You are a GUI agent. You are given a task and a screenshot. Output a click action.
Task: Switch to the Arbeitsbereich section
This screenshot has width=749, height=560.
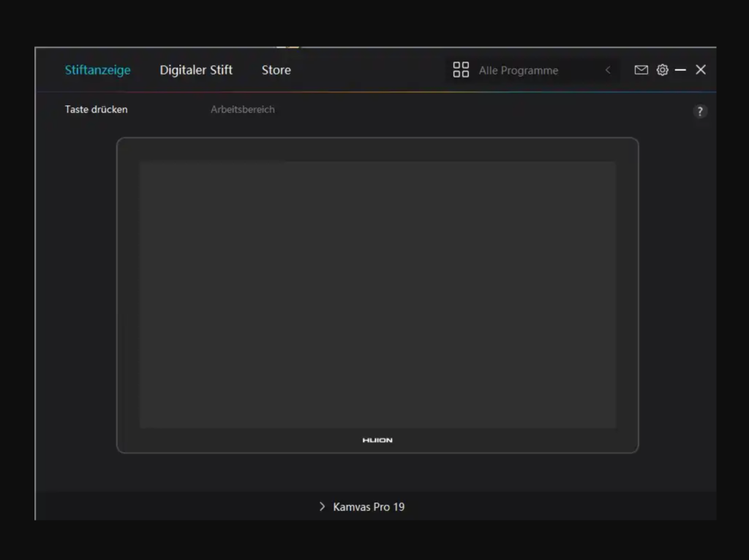click(x=242, y=109)
